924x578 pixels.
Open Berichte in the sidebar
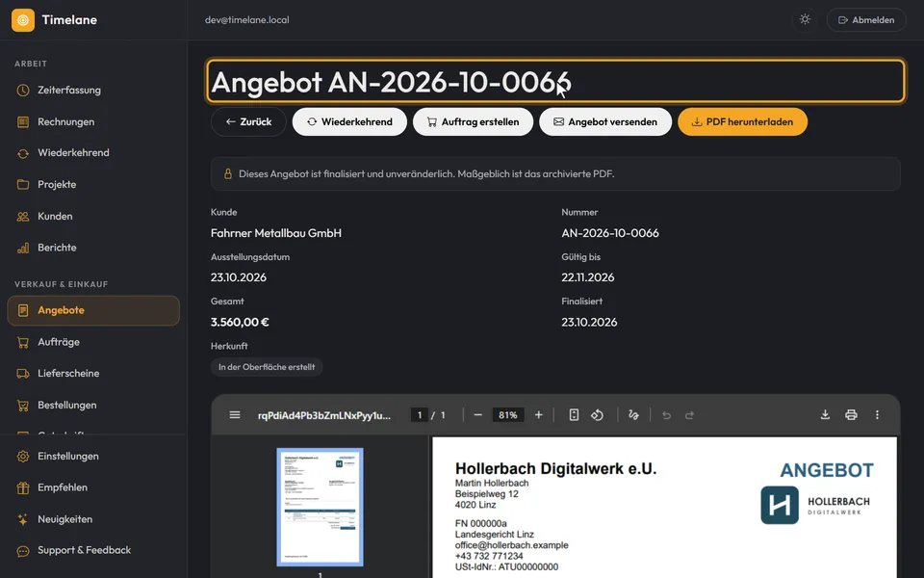pyautogui.click(x=93, y=248)
